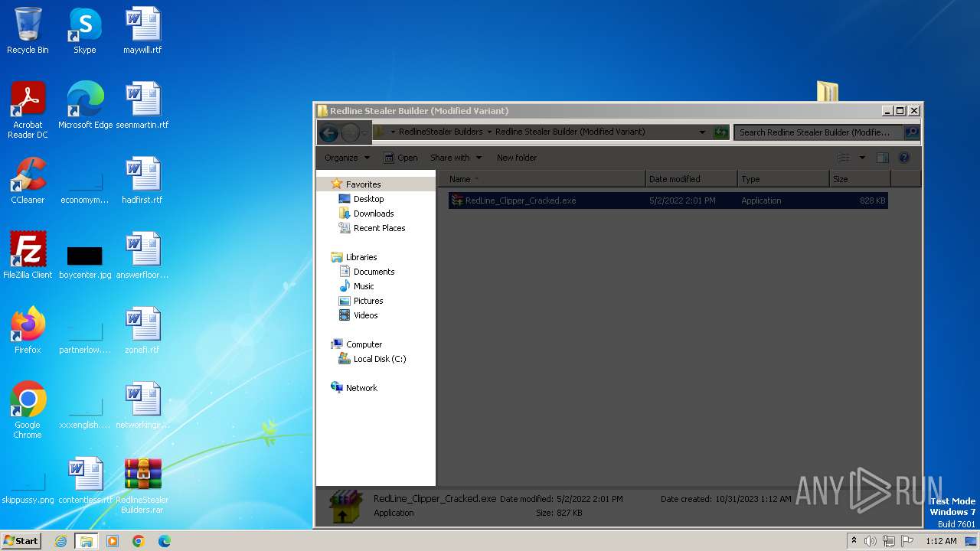Screen dimensions: 980x551
Task: Sort files by Name column
Action: (542, 179)
